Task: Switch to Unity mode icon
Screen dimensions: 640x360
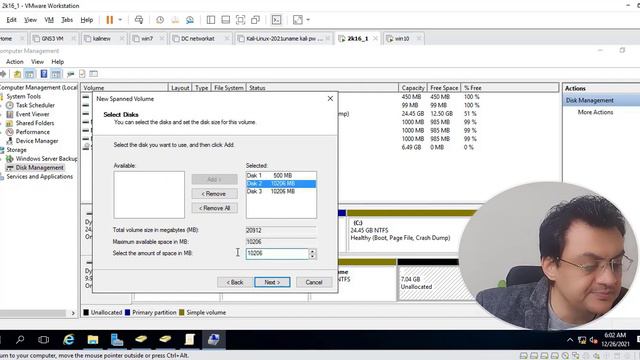Action: [x=256, y=20]
